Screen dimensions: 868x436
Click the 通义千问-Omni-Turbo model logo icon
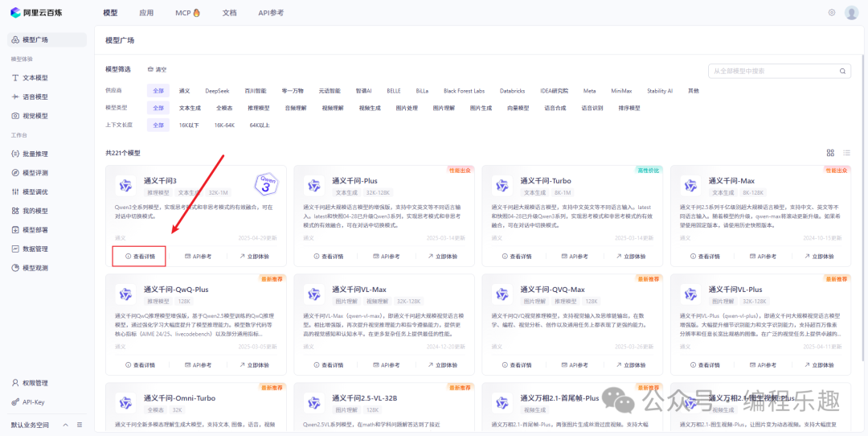[x=125, y=403]
